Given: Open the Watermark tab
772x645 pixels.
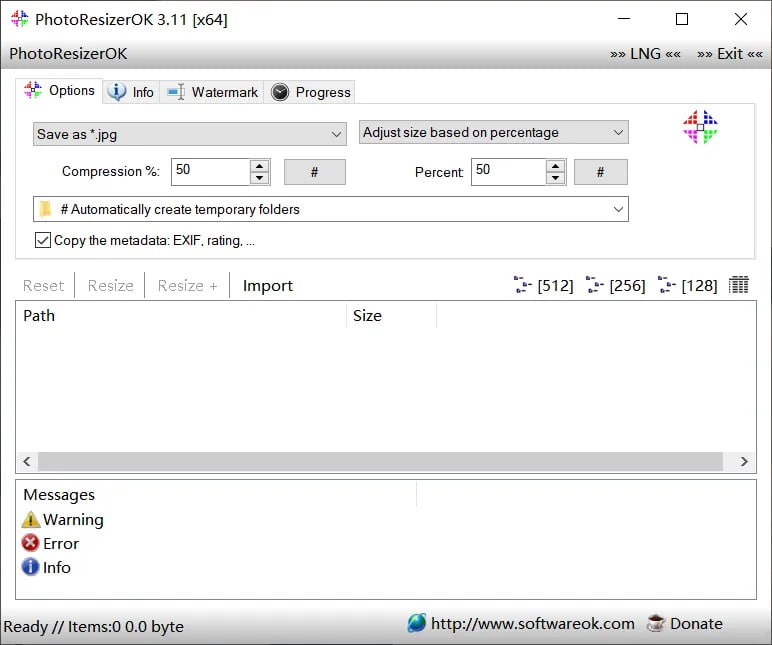Looking at the screenshot, I should tap(212, 92).
